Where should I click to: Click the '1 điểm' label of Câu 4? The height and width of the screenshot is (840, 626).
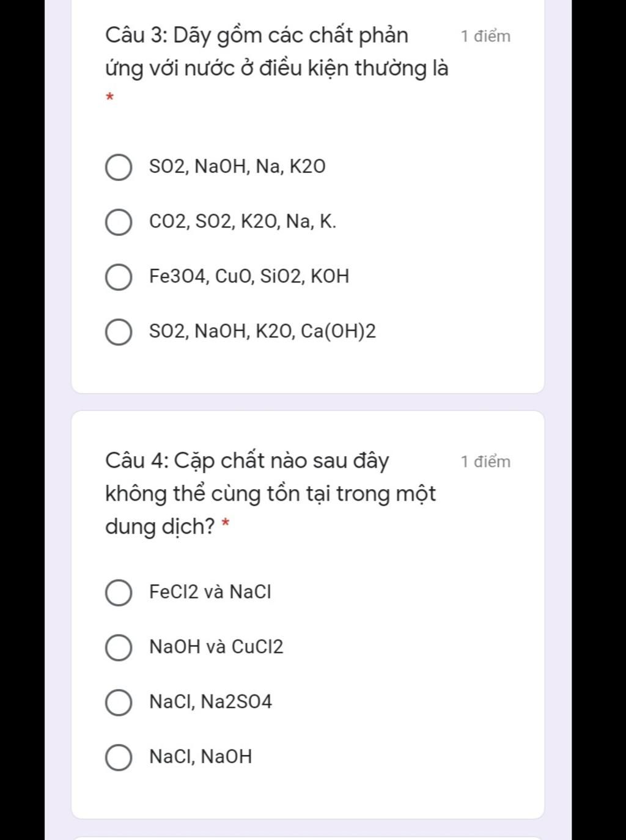pyautogui.click(x=486, y=462)
